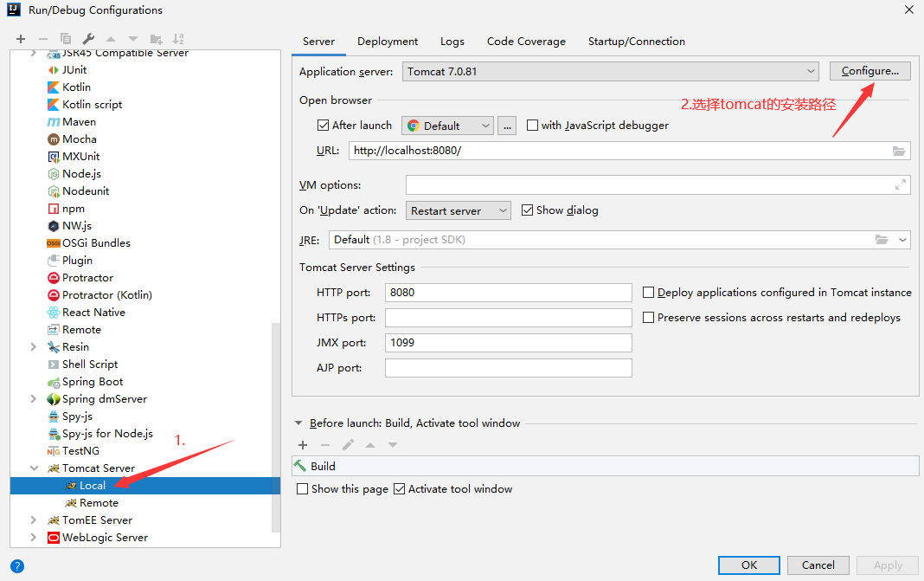
Task: Select the Maven configuration type
Action: coord(79,121)
